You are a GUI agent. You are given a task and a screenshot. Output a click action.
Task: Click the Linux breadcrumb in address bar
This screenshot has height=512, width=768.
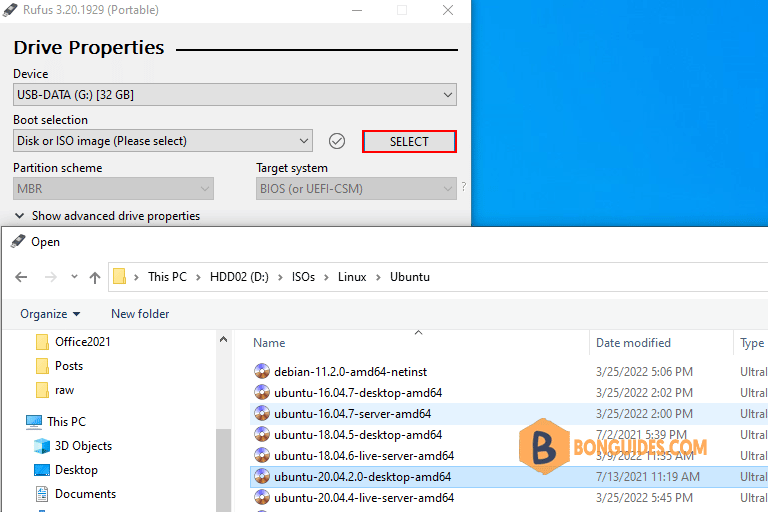352,277
